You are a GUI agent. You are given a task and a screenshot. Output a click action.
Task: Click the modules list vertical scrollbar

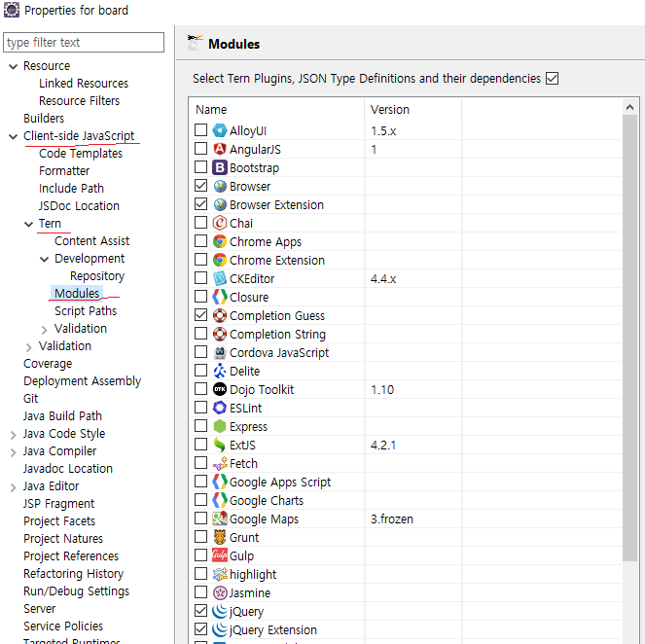pyautogui.click(x=629, y=338)
